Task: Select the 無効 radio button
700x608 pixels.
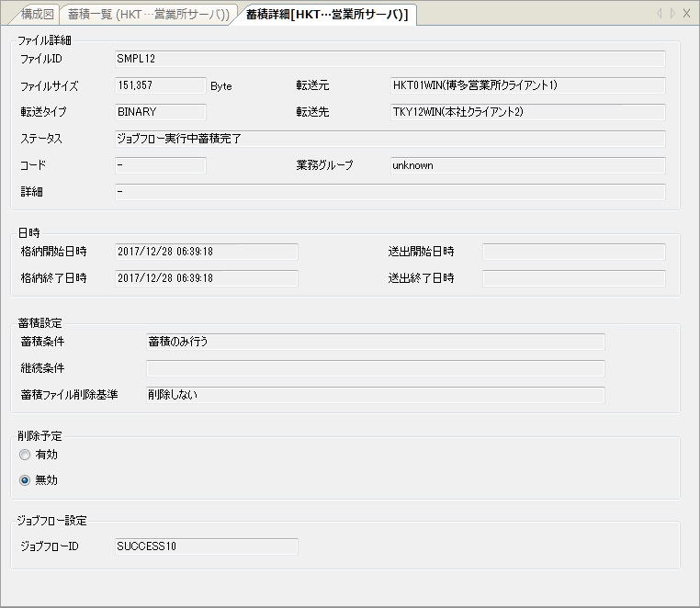Action: click(x=25, y=479)
